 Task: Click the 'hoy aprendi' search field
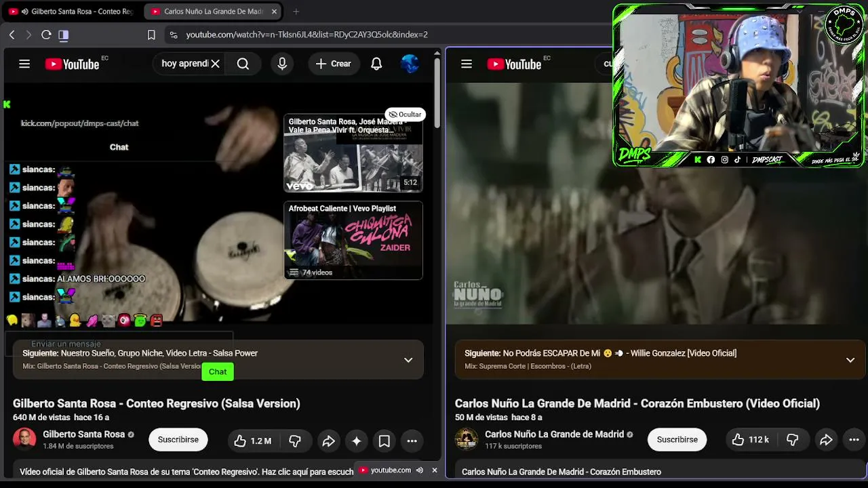click(184, 64)
